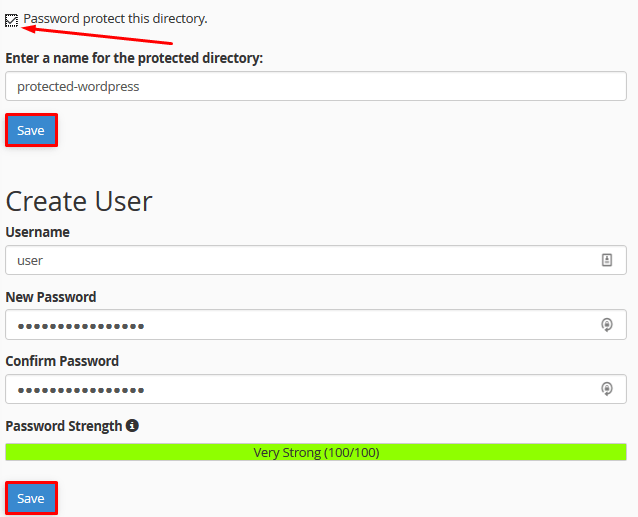
Task: Click the Confirm Password field label
Action: point(62,361)
